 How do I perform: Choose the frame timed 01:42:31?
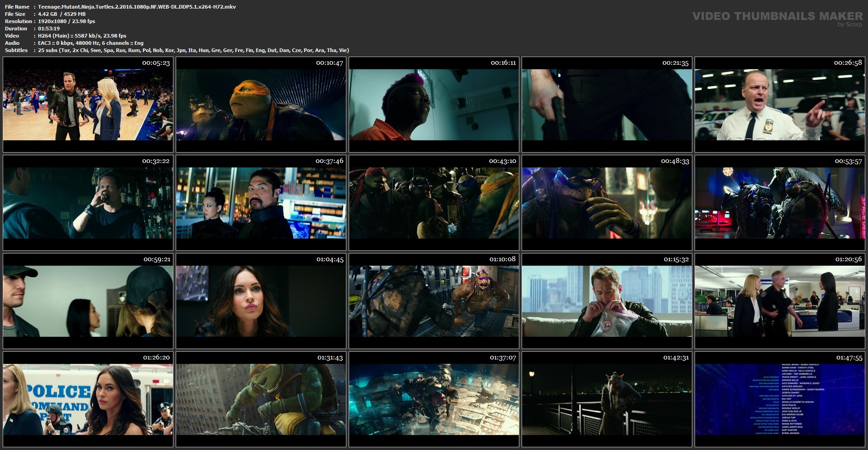[x=607, y=399]
